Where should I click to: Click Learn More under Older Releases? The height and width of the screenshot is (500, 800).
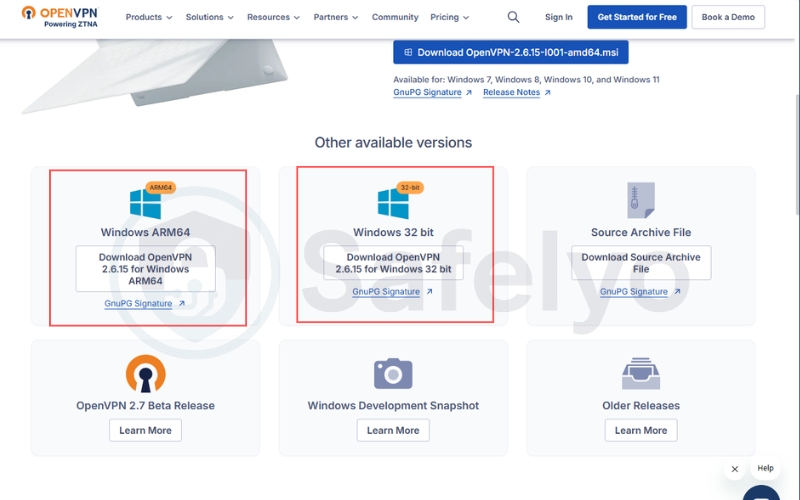click(641, 430)
